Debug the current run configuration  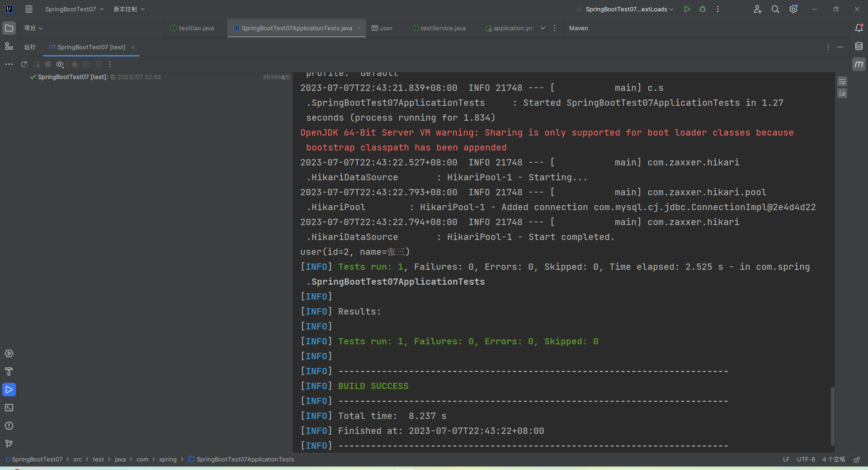coord(703,9)
